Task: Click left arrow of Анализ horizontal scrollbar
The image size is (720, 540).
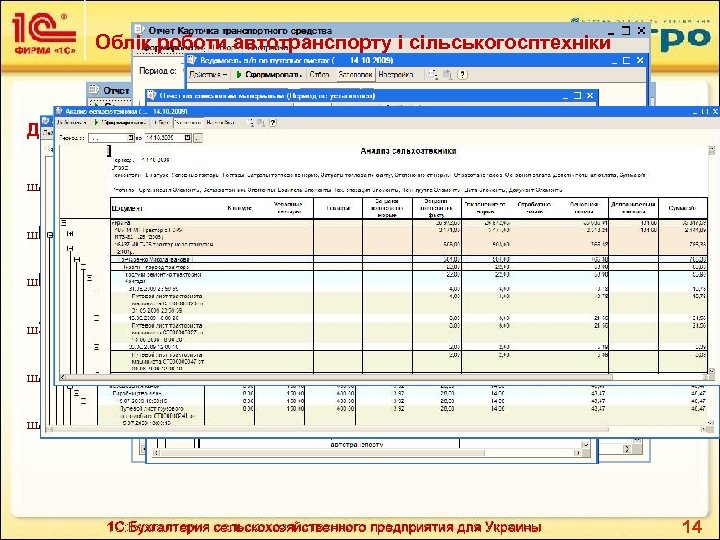Action: coord(63,377)
